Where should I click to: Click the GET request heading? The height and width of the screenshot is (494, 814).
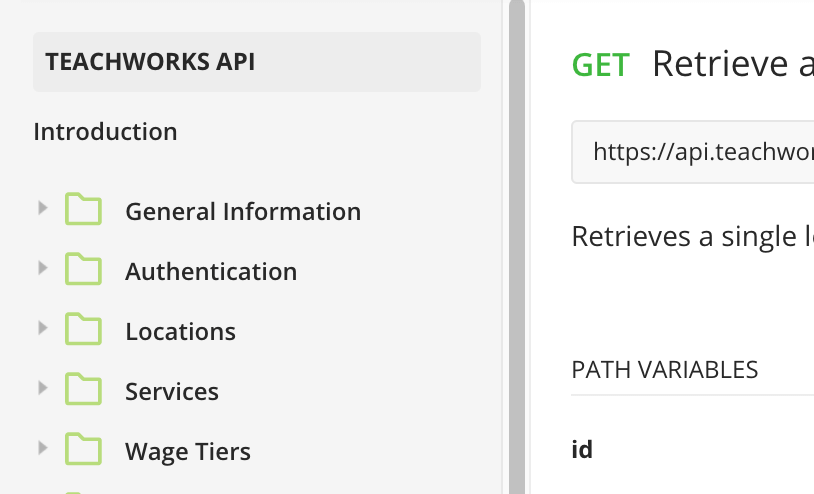pos(692,64)
